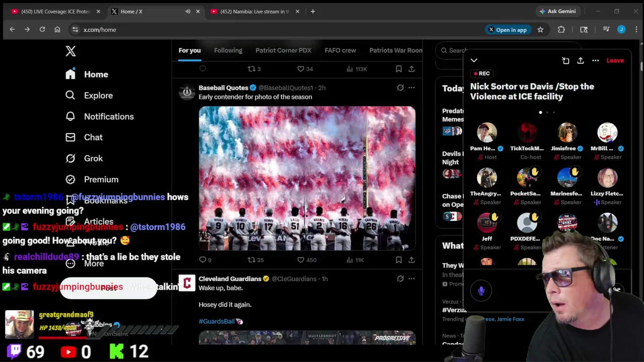
Task: Open more options on Baseball Quotes post
Action: point(412,87)
